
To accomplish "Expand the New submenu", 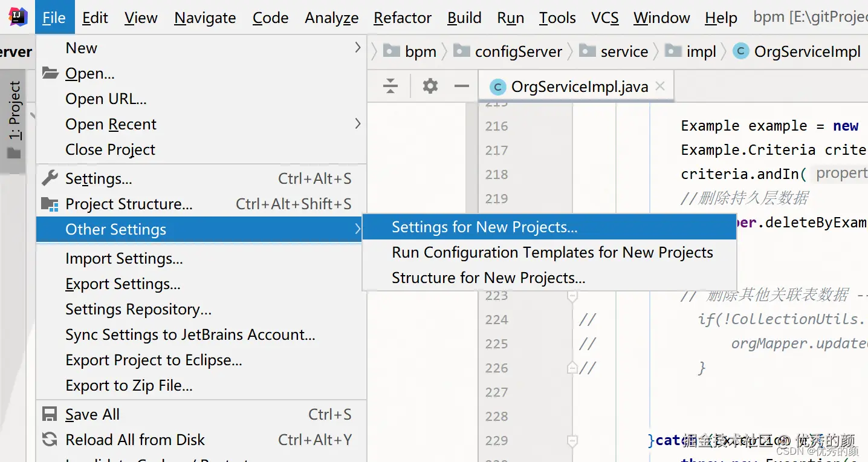I will pos(357,48).
